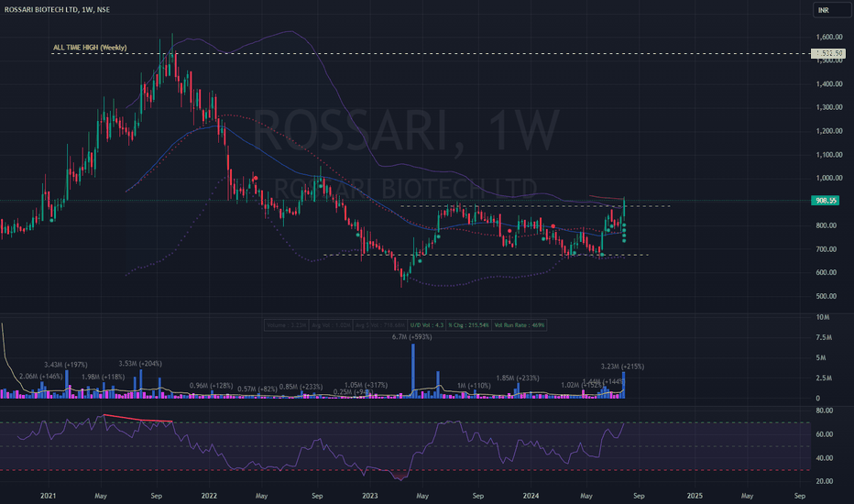The height and width of the screenshot is (504, 854).
Task: Click the 2022 time axis label
Action: coord(209,496)
